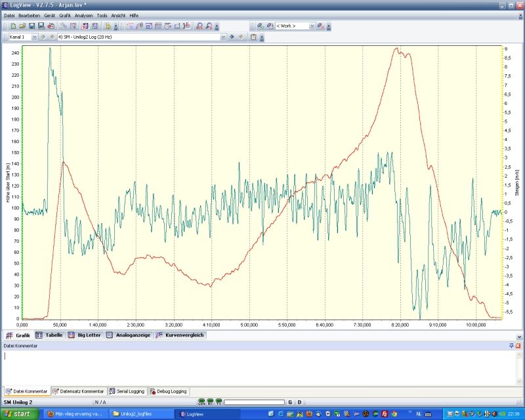525x420 pixels.
Task: Click the blue previous dataset arrow
Action: coord(232,37)
